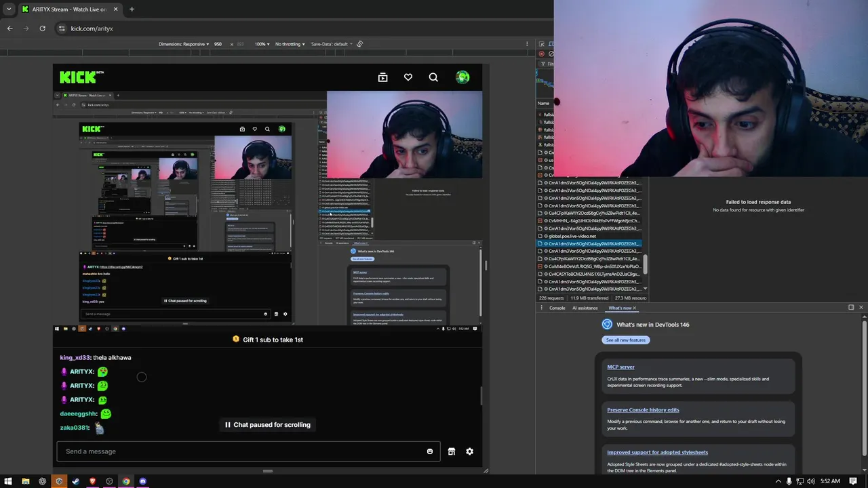Screen dimensions: 868x488
Task: Switch to OBS Studio in taskbar
Action: [x=109, y=481]
